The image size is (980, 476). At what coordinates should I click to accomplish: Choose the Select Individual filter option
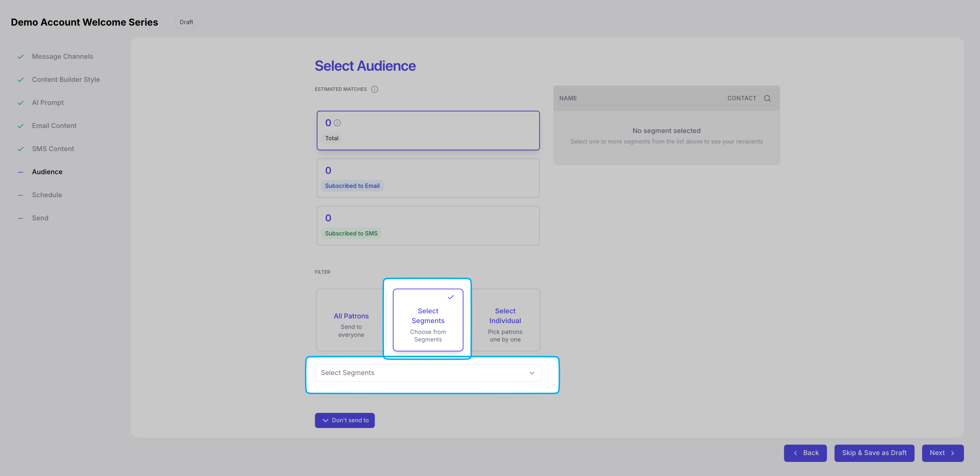[505, 320]
